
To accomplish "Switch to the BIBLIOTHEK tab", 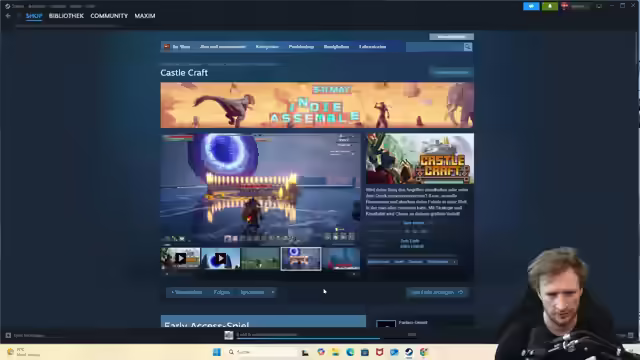I will pos(66,16).
